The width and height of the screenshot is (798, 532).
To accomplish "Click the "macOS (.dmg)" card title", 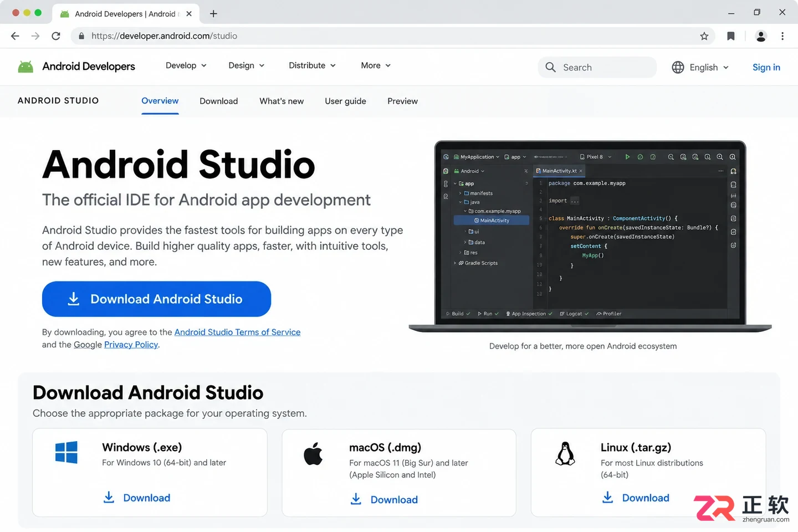I will point(385,447).
